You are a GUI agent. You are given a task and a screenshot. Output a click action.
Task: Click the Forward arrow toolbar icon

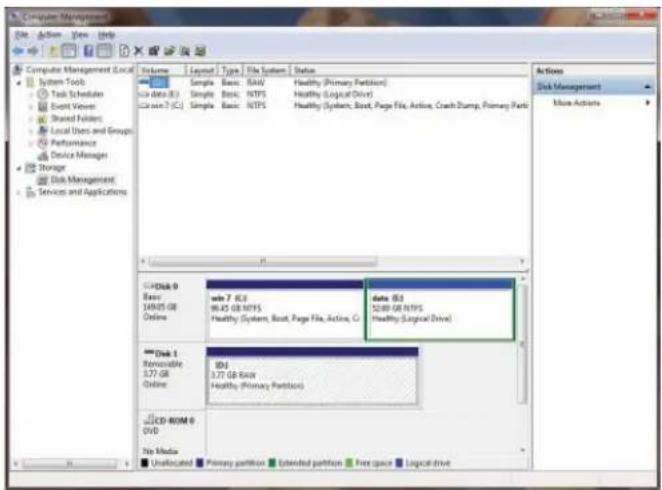pyautogui.click(x=33, y=51)
